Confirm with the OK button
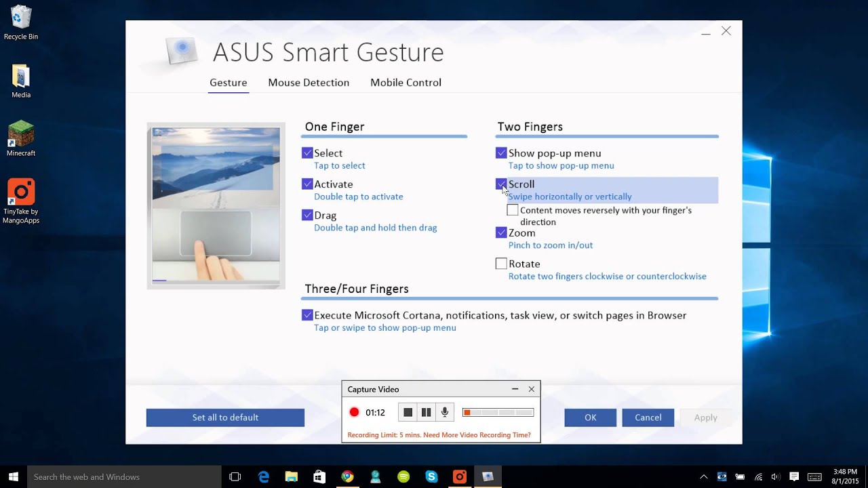 591,418
